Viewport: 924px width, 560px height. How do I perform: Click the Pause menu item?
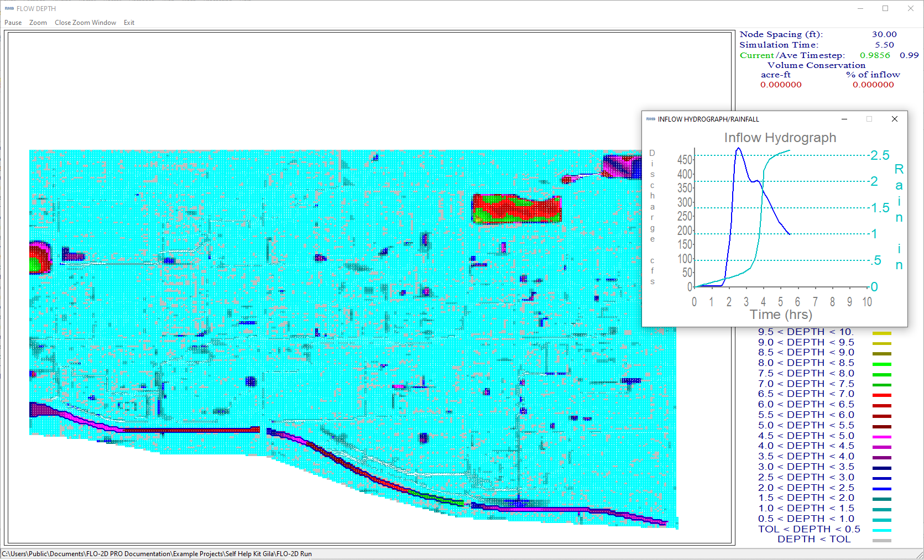[13, 23]
